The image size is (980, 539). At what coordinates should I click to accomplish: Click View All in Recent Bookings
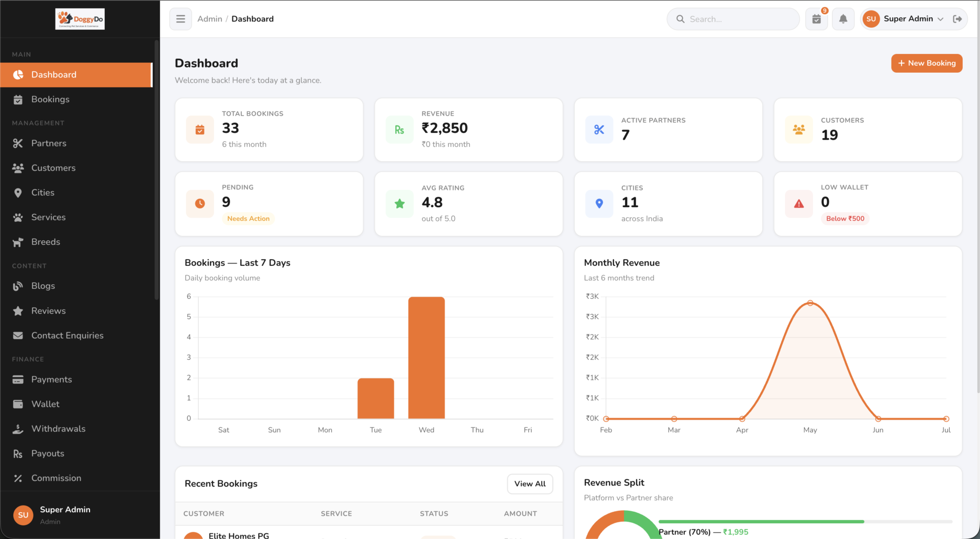[x=530, y=484]
